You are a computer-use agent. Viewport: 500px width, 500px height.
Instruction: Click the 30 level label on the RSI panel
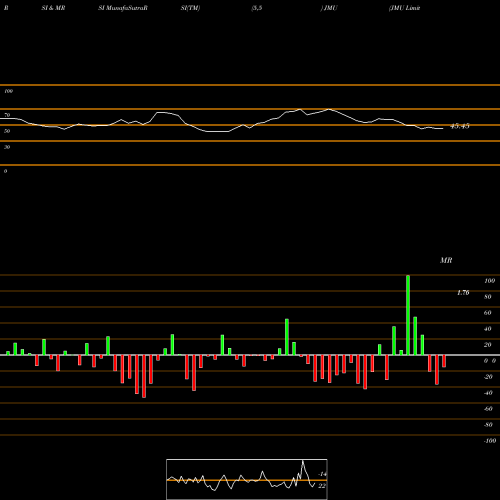tap(7, 147)
